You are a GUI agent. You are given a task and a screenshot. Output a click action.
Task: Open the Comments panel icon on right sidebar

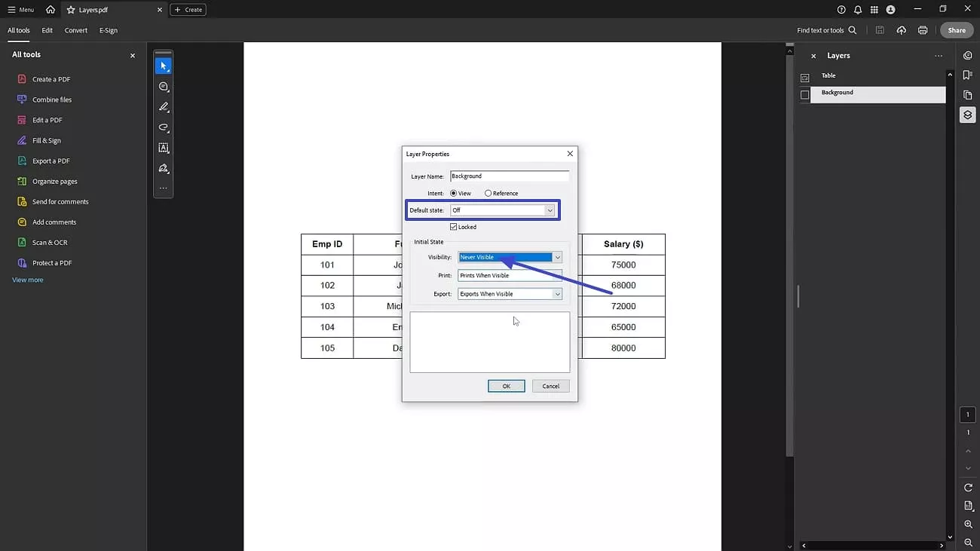tap(968, 55)
